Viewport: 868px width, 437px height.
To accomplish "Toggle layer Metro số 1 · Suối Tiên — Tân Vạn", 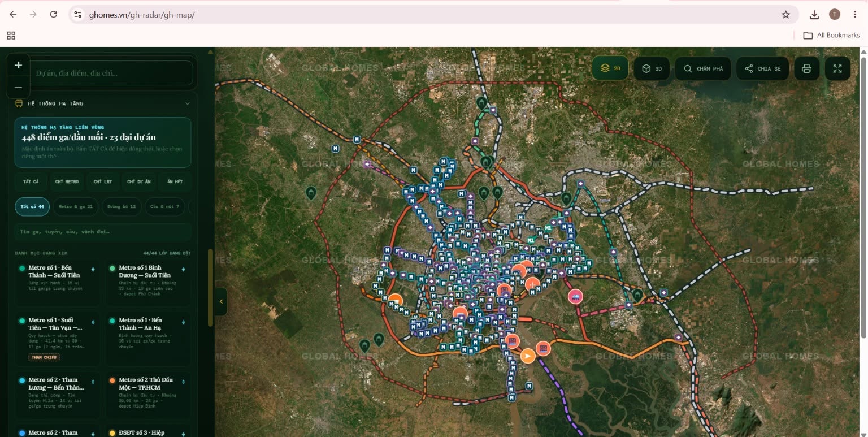I will (x=58, y=339).
